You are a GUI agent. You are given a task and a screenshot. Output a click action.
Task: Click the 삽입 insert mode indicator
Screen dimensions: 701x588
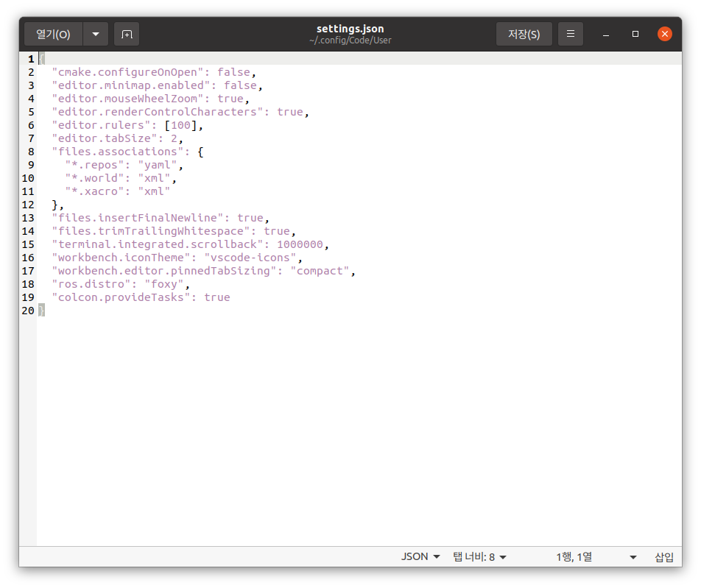click(x=664, y=556)
